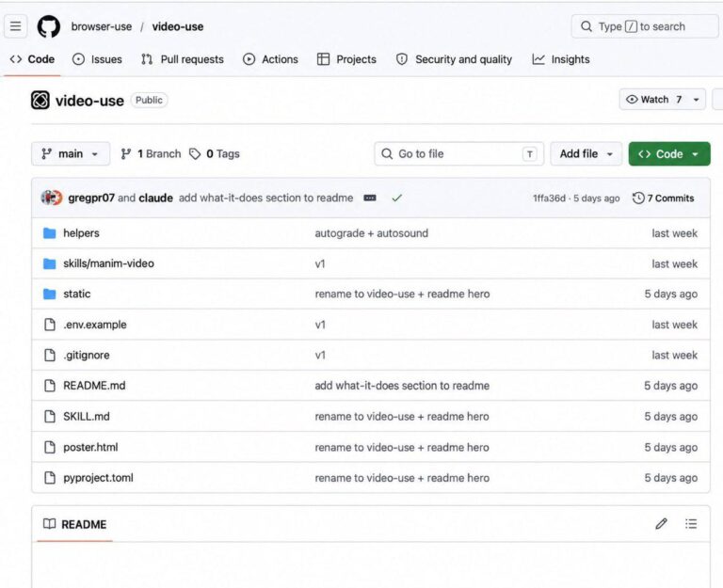Image resolution: width=723 pixels, height=588 pixels.
Task: Open the SKILL.md file
Action: 87,417
